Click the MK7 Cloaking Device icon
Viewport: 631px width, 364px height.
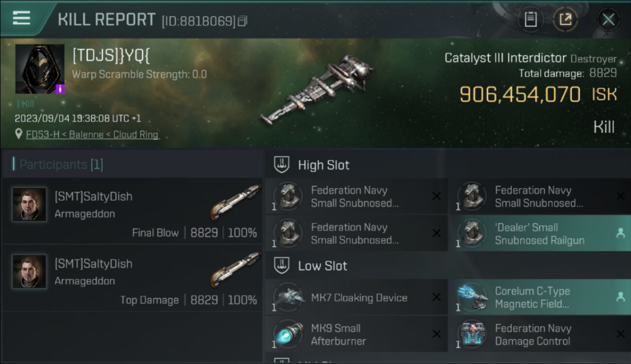pyautogui.click(x=288, y=298)
